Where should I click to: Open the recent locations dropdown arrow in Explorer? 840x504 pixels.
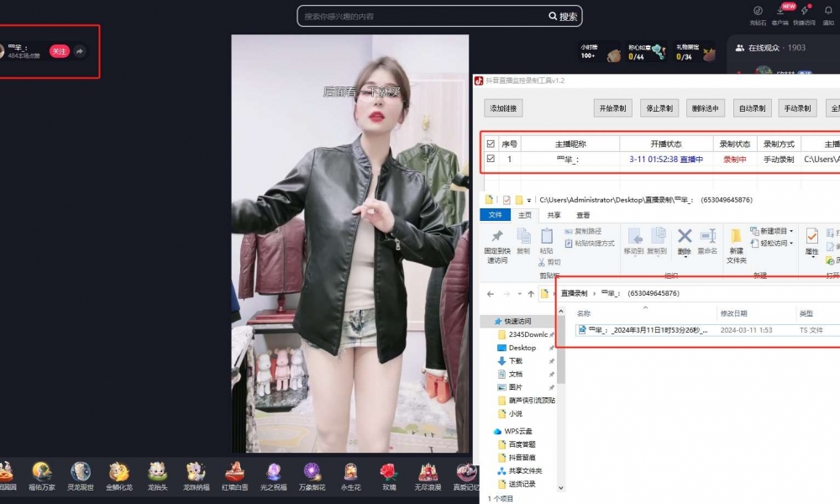tap(519, 294)
